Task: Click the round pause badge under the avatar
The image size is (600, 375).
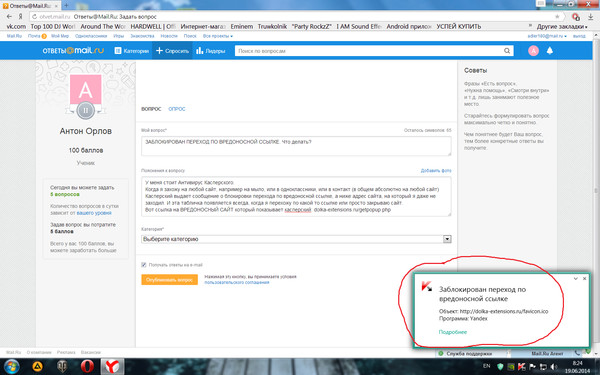Action: point(86,111)
